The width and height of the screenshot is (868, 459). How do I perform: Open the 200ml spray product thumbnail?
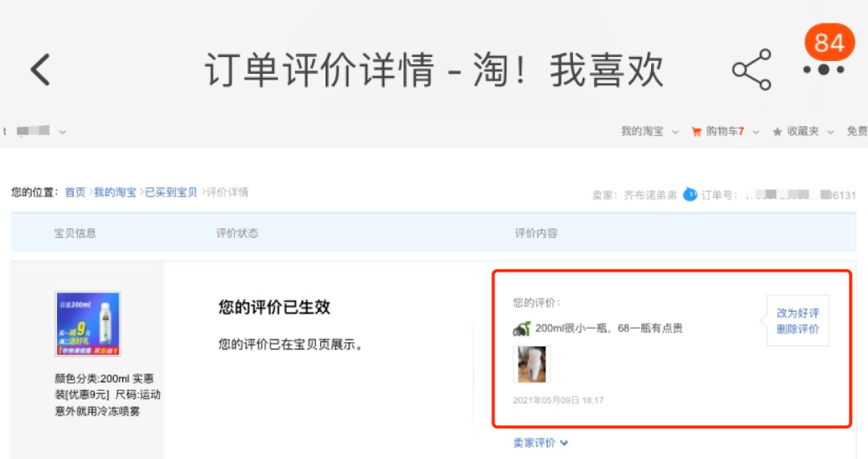(88, 324)
